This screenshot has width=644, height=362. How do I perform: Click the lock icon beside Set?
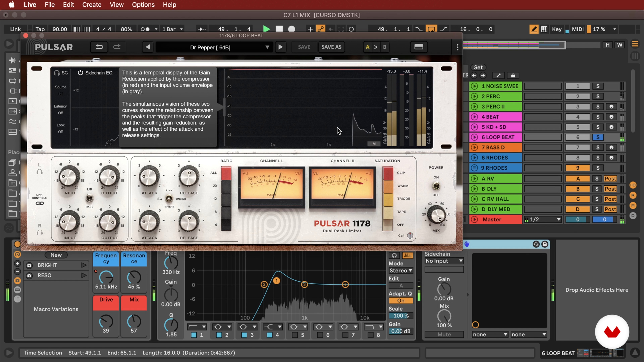pos(513,75)
